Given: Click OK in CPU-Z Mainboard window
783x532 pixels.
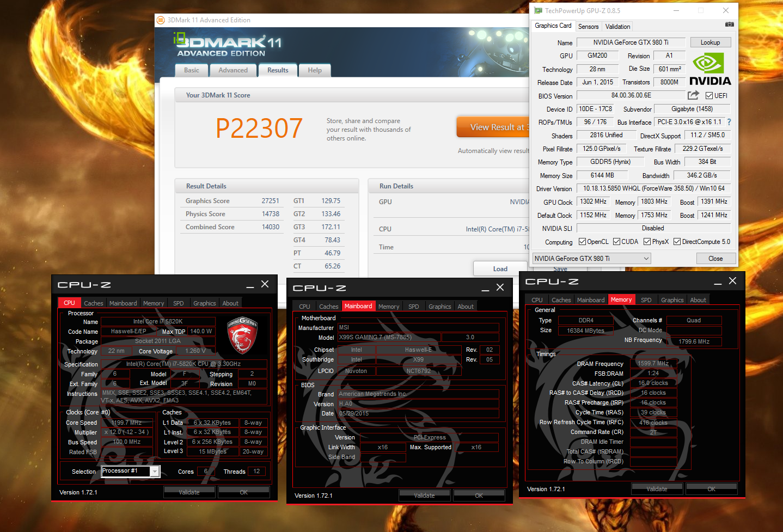Looking at the screenshot, I should [479, 496].
